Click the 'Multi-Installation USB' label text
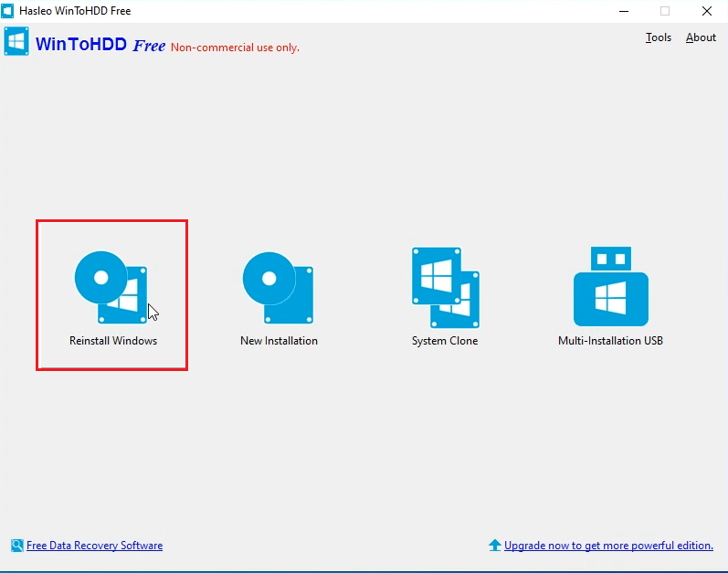728x573 pixels. click(610, 340)
